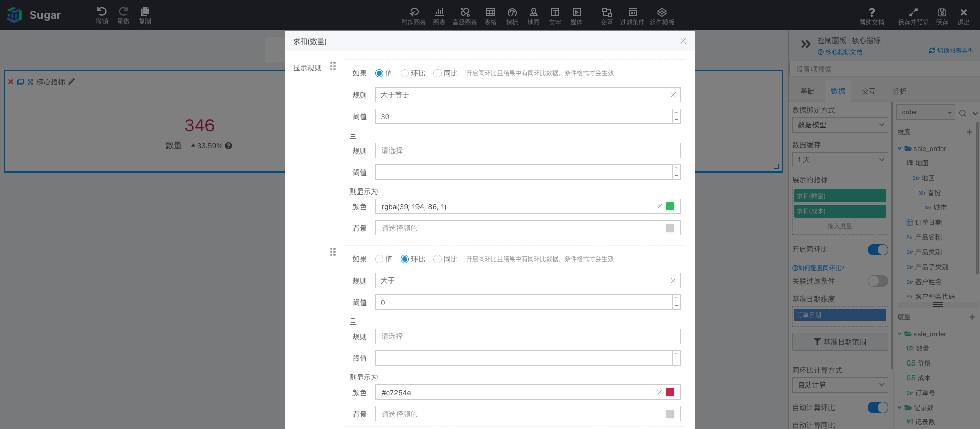Open the 同环比计算方式 自动计算 dropdown
This screenshot has width=980, height=429.
click(x=840, y=385)
